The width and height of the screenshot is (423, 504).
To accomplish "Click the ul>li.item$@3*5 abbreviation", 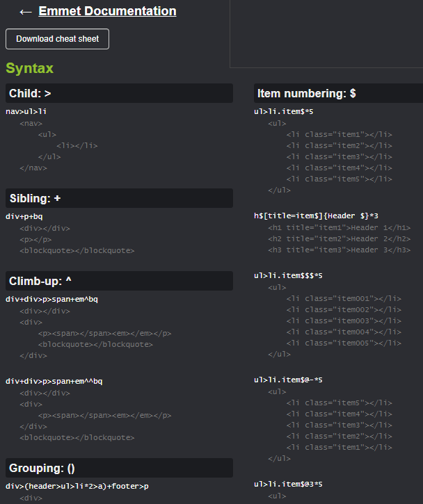I will click(x=288, y=484).
